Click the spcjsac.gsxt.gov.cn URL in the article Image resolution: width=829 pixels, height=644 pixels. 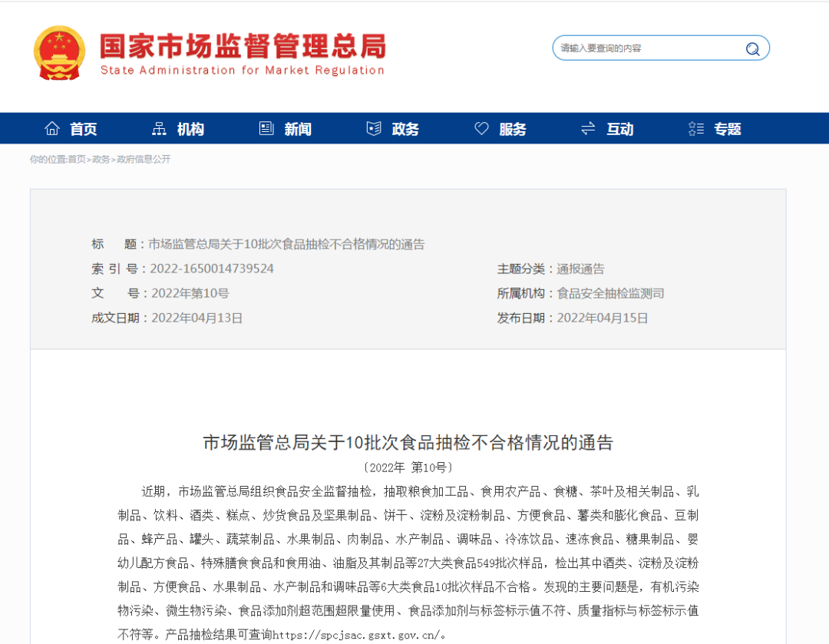tap(356, 635)
